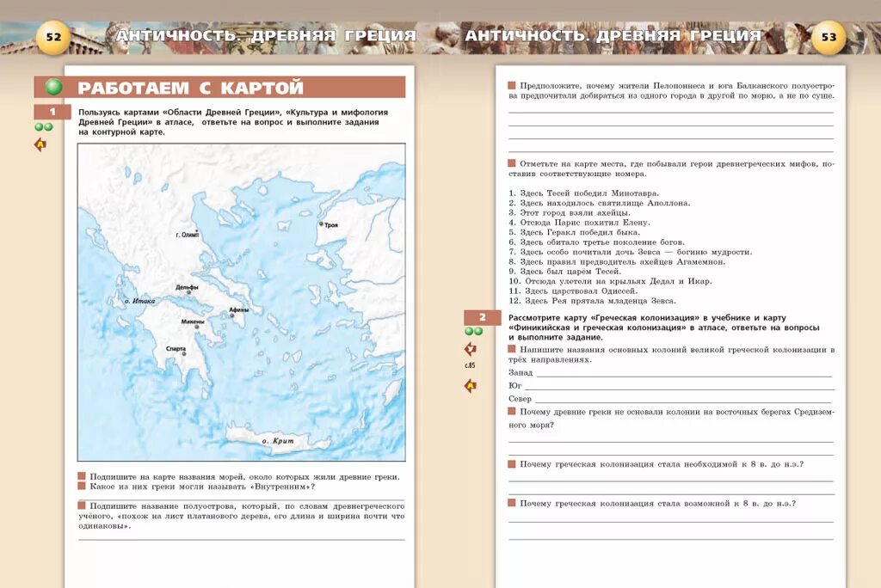Viewport: 881px width, 588px height.
Task: Click the "Микены" label on the map
Action: click(193, 322)
